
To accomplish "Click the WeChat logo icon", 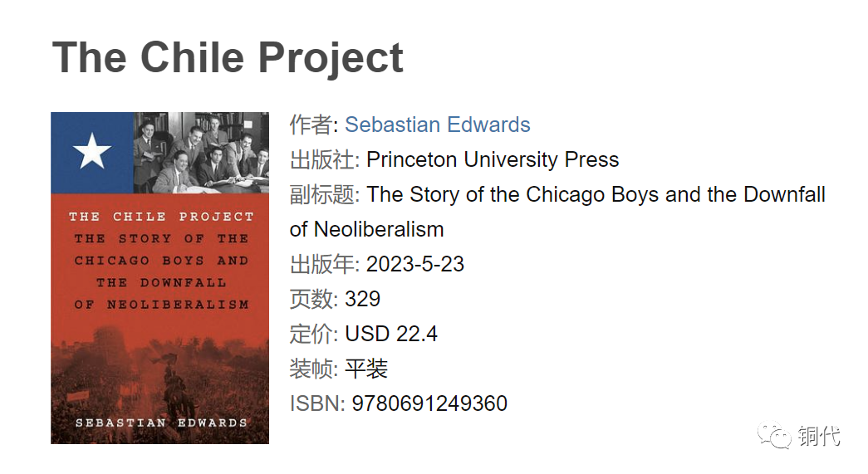I will 774,435.
